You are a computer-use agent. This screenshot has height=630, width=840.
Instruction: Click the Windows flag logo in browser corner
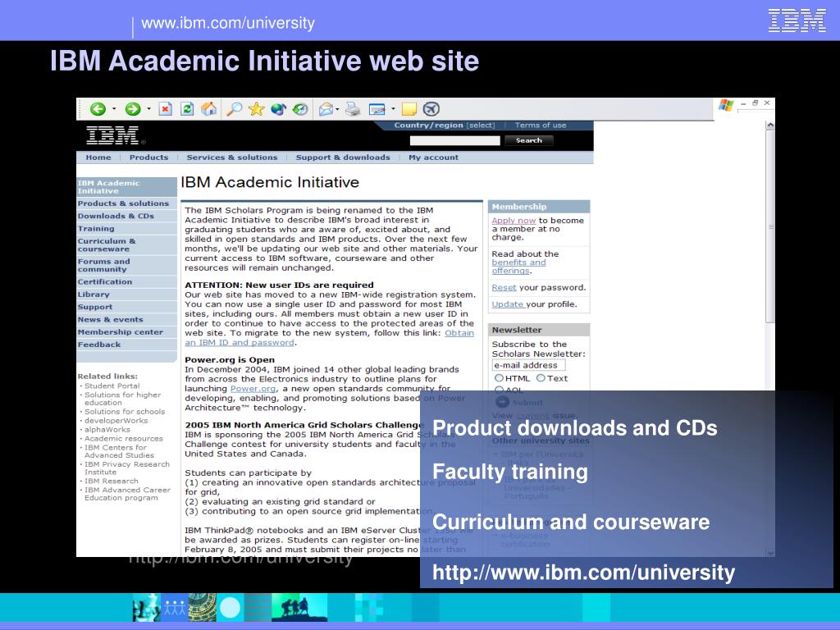(x=726, y=105)
